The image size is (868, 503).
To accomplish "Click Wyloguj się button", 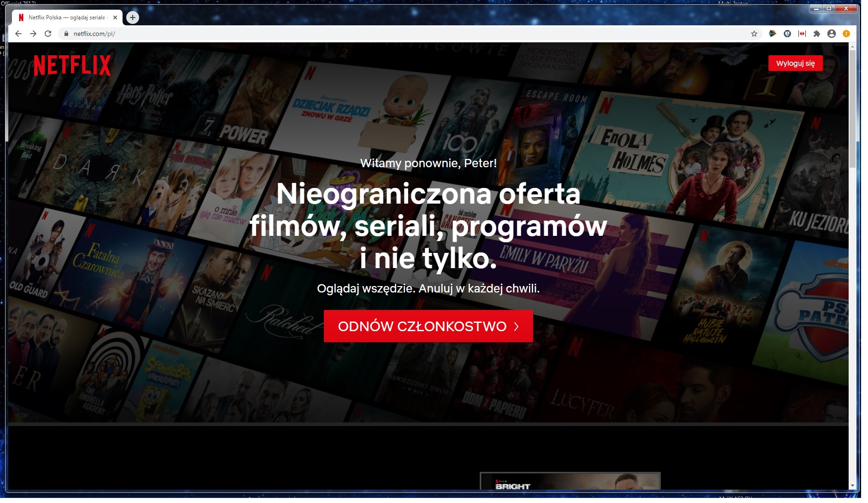I will click(x=795, y=63).
